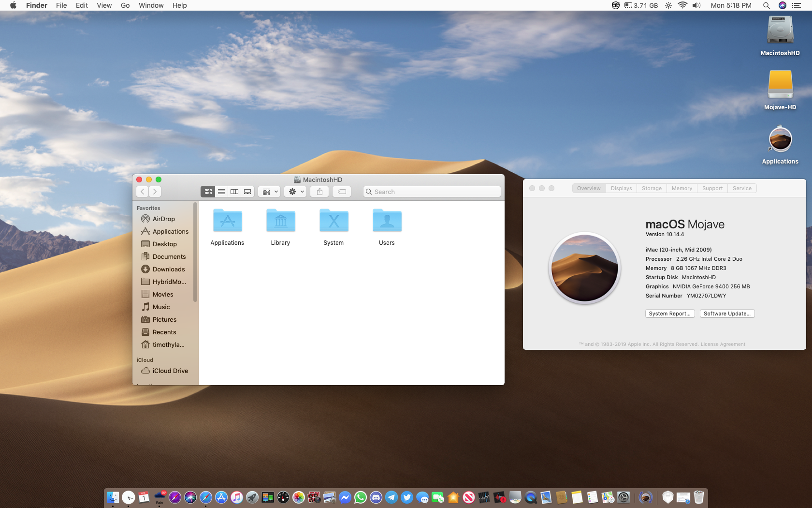Switch to the Support tab in About This Mac
The height and width of the screenshot is (508, 812).
tap(712, 188)
